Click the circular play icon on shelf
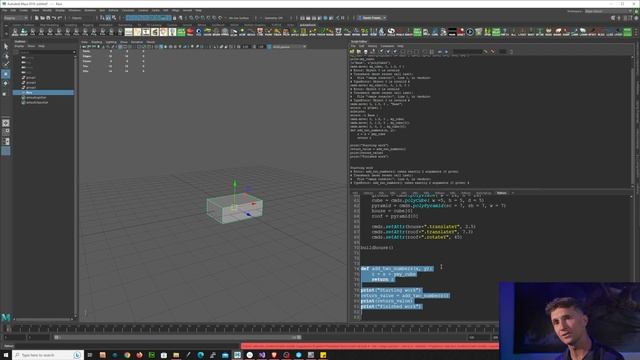 [470, 32]
